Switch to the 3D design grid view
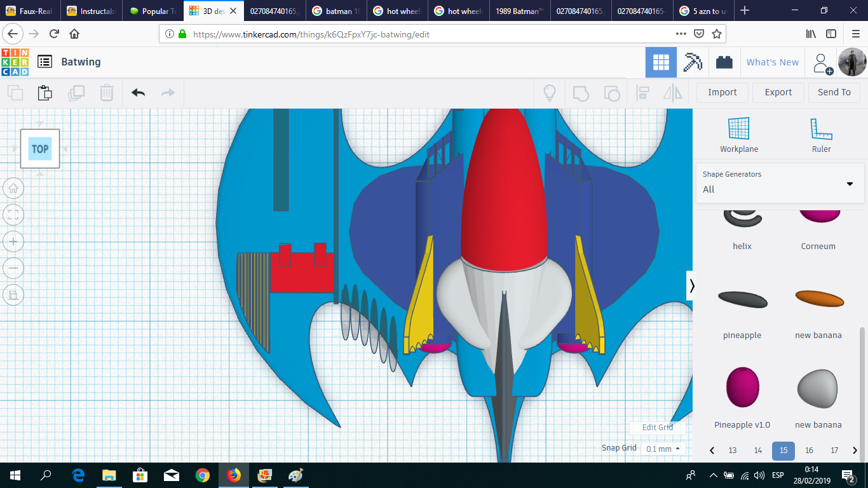The height and width of the screenshot is (488, 868). click(x=661, y=62)
